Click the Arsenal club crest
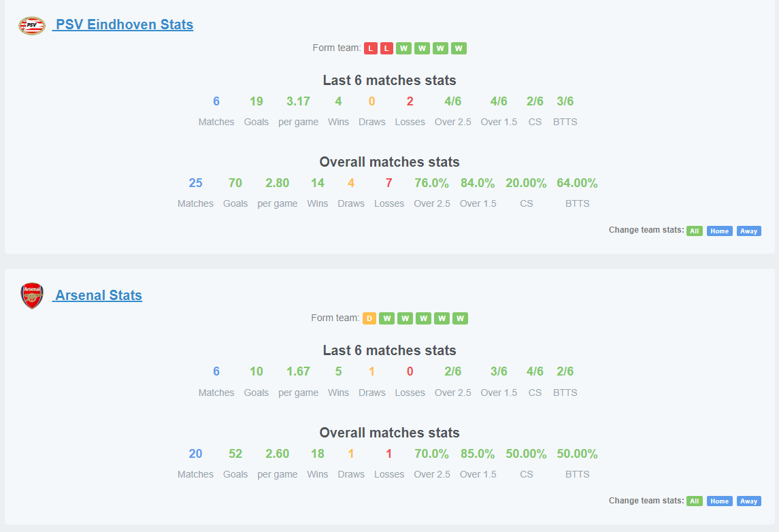 pyautogui.click(x=32, y=295)
